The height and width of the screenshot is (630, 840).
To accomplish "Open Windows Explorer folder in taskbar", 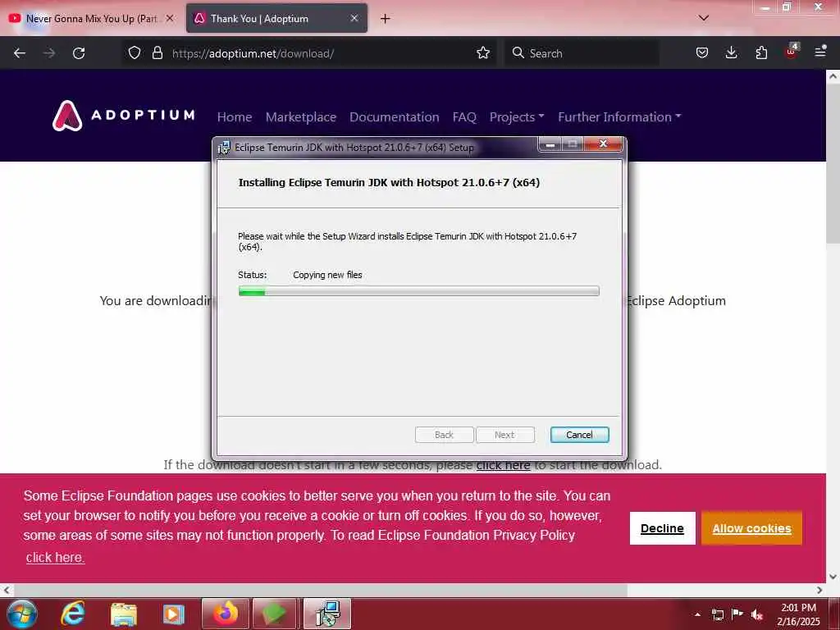I will [x=124, y=614].
